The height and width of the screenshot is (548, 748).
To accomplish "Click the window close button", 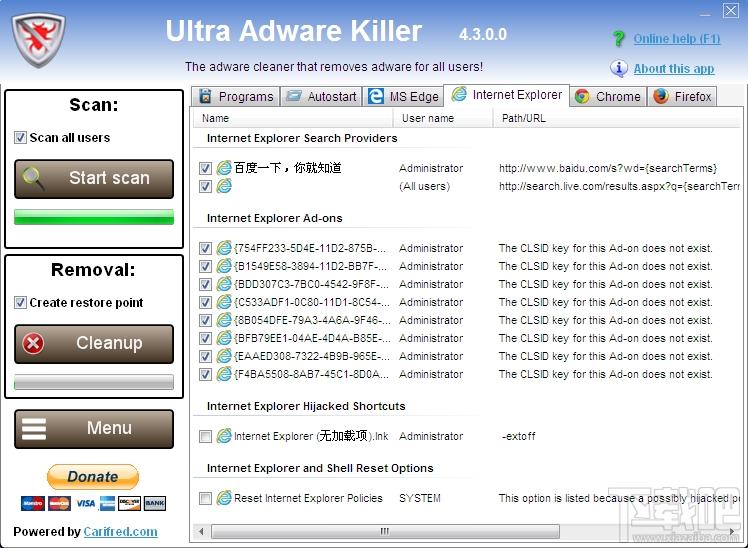I will click(x=730, y=10).
